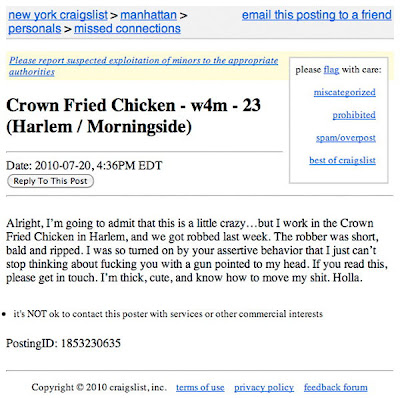Click the post body paragraph text
Image resolution: width=400 pixels, height=398 pixels.
tap(197, 250)
